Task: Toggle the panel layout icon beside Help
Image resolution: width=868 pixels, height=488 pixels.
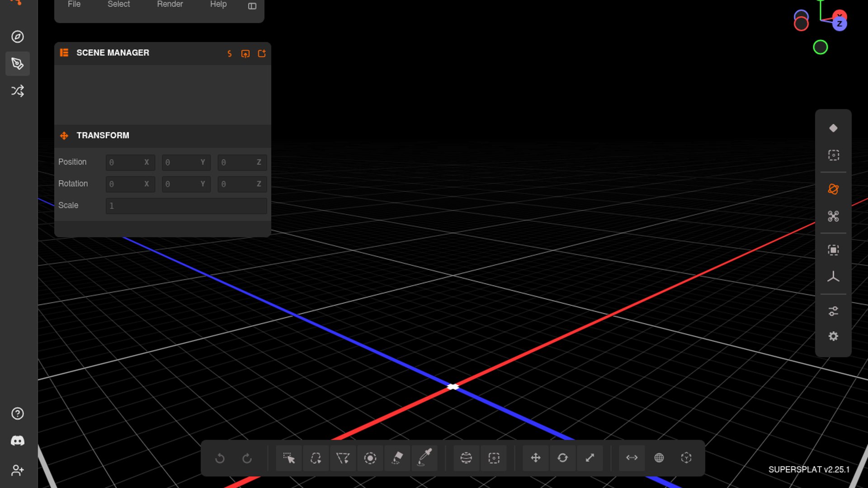Action: [252, 6]
